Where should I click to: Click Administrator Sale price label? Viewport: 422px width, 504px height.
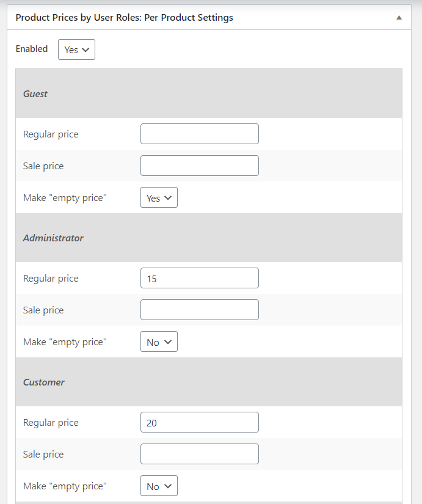[x=43, y=310]
